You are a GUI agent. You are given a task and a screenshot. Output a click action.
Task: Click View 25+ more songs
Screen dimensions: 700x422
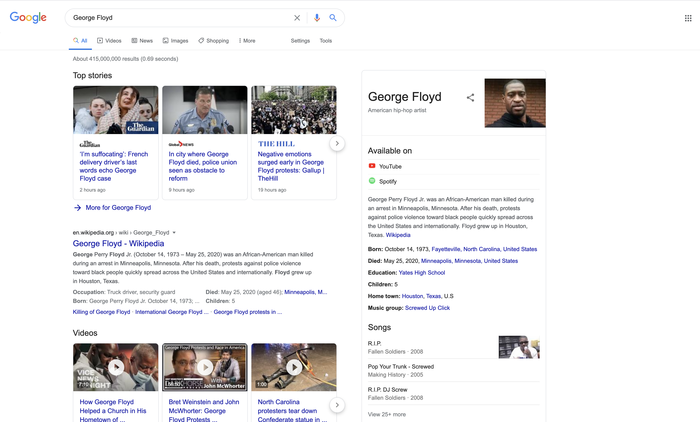387,414
